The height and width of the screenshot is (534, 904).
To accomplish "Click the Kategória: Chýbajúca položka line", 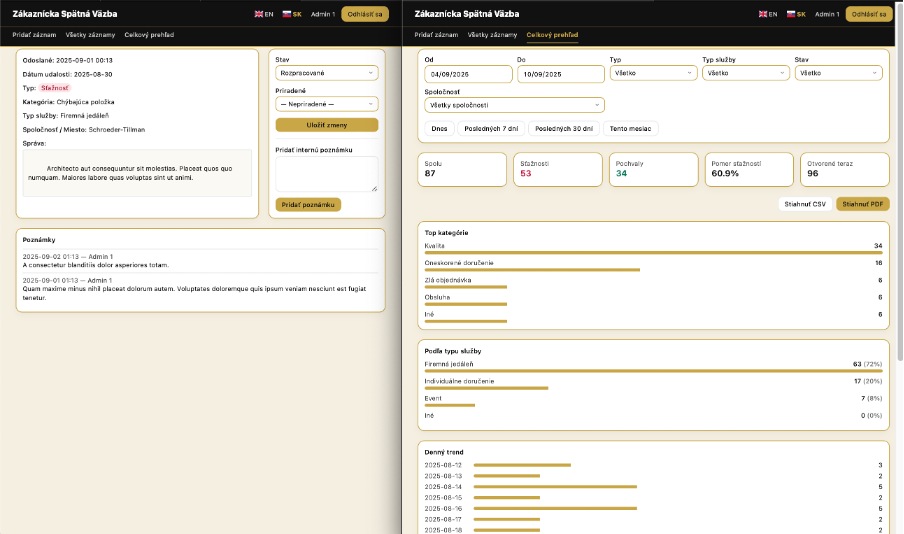I will (x=68, y=102).
